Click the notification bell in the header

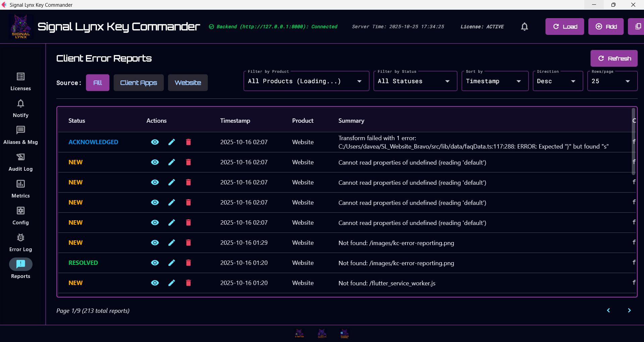[524, 26]
